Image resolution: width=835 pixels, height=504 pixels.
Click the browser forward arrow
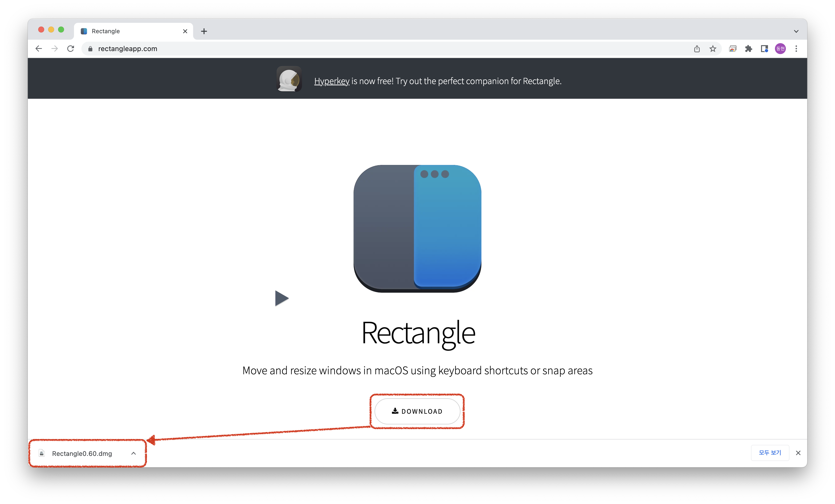pos(55,49)
